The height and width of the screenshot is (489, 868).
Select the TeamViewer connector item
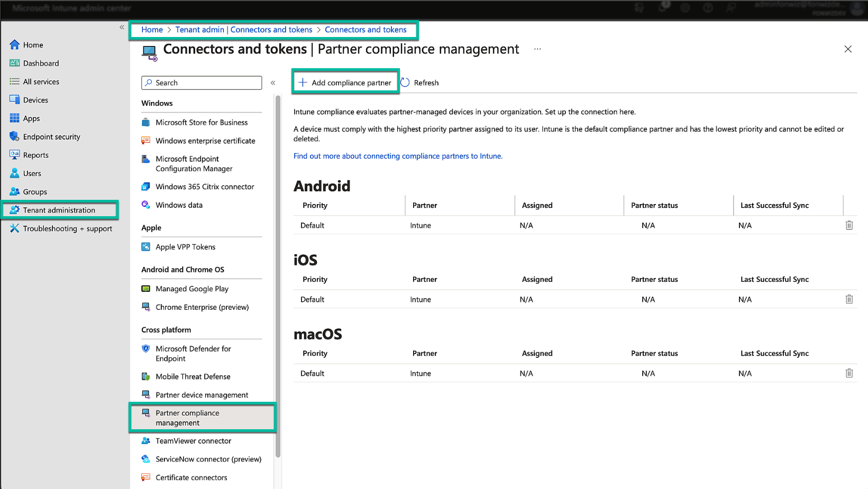(x=193, y=441)
